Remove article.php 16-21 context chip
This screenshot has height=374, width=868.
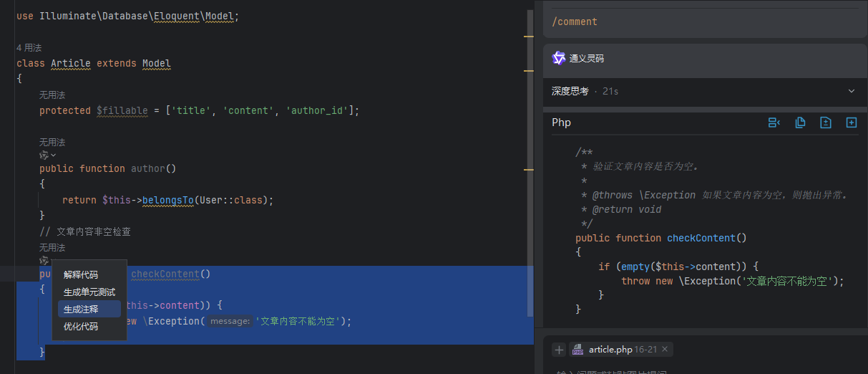tap(665, 349)
